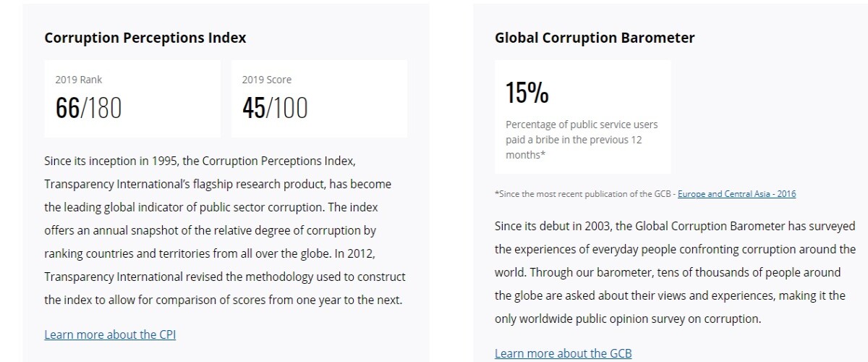Click the 'tens of thousands of people' line

click(x=668, y=272)
